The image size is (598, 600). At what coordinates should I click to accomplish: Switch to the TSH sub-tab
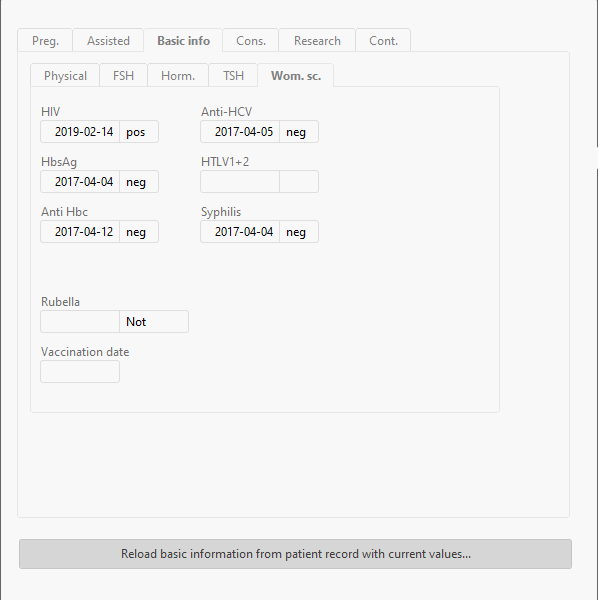click(233, 75)
